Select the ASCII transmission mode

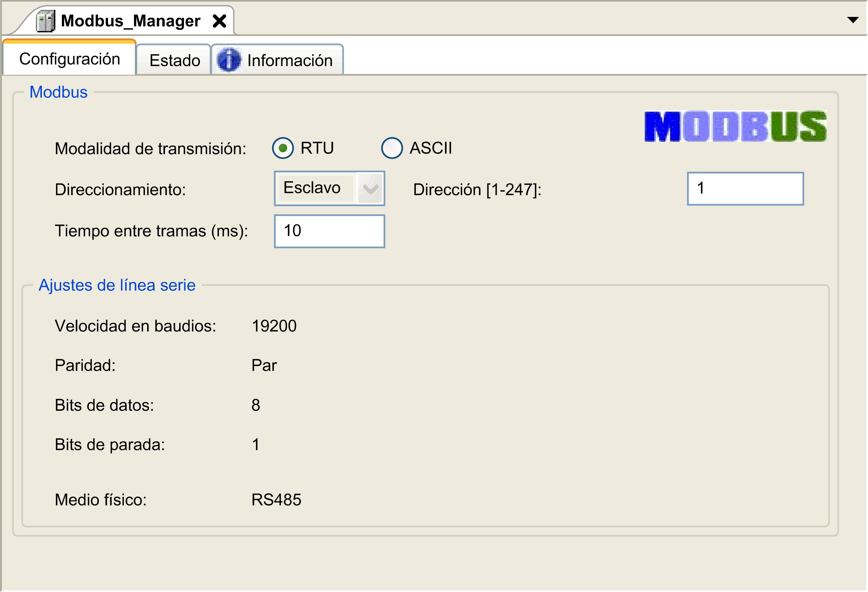pos(391,148)
